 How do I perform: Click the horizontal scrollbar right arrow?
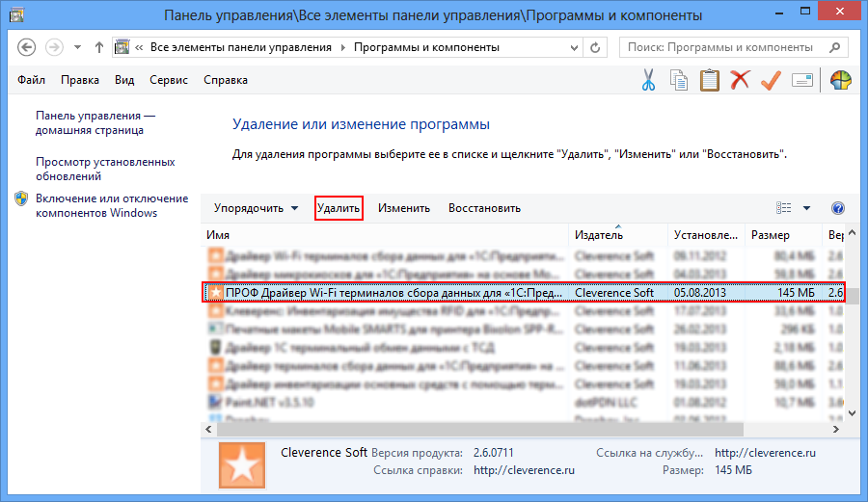[x=836, y=429]
